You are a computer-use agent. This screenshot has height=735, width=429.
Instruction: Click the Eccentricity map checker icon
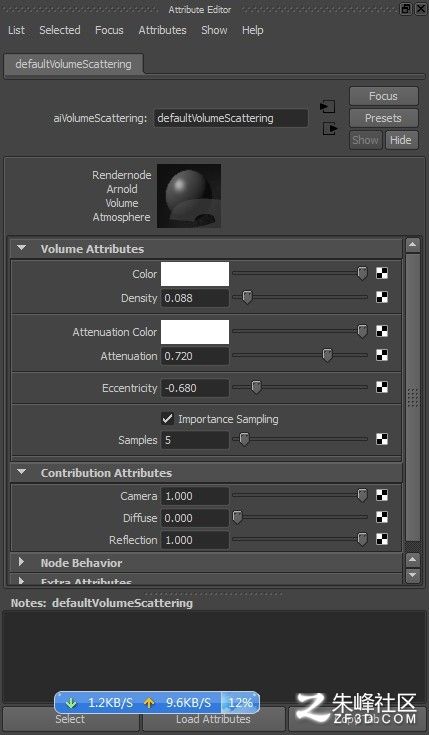click(382, 387)
